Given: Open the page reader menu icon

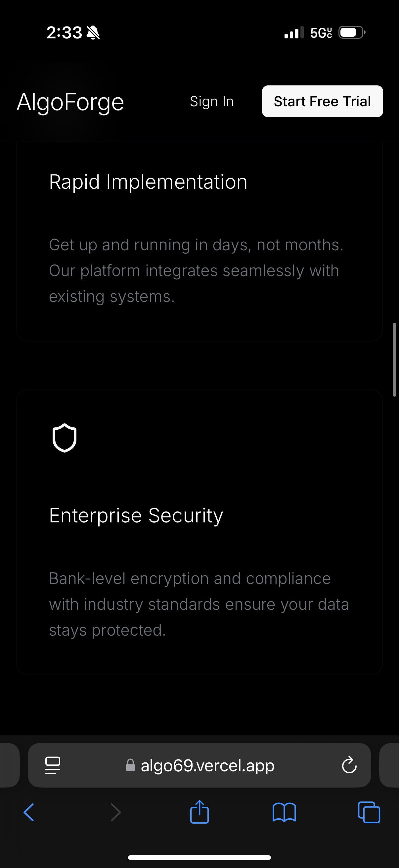Looking at the screenshot, I should click(53, 765).
